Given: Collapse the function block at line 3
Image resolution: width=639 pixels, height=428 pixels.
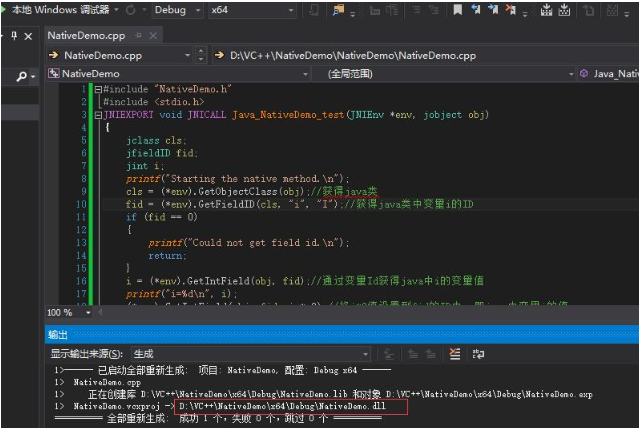Looking at the screenshot, I should click(x=98, y=115).
